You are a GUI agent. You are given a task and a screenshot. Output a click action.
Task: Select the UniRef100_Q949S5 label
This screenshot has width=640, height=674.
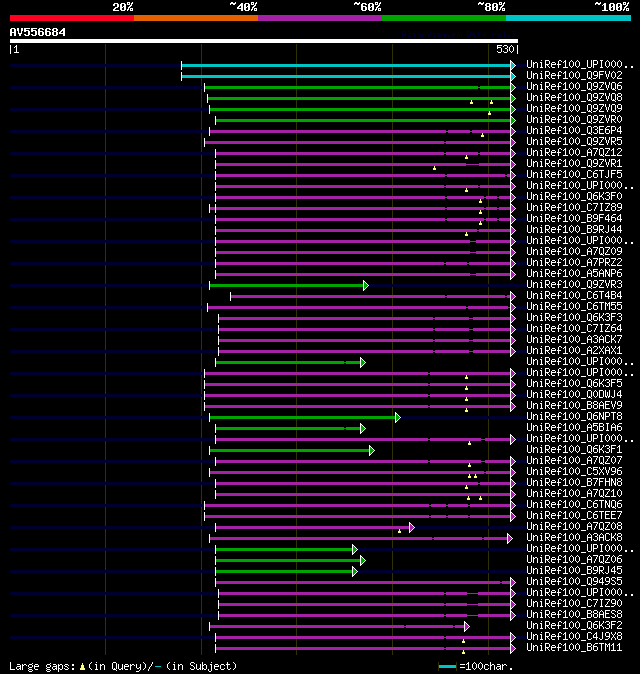click(574, 582)
